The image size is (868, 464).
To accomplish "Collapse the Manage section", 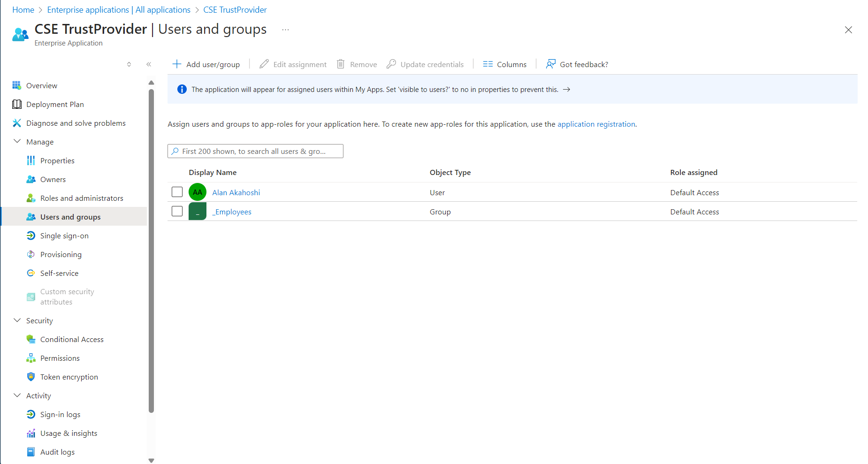I will (x=17, y=142).
